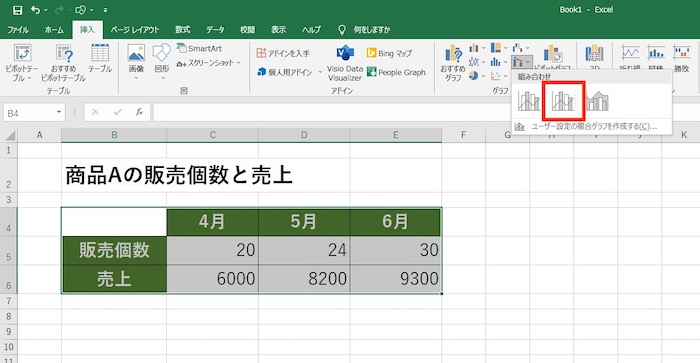Click inside the formula bar field
This screenshot has width=700, height=363.
coord(332,113)
